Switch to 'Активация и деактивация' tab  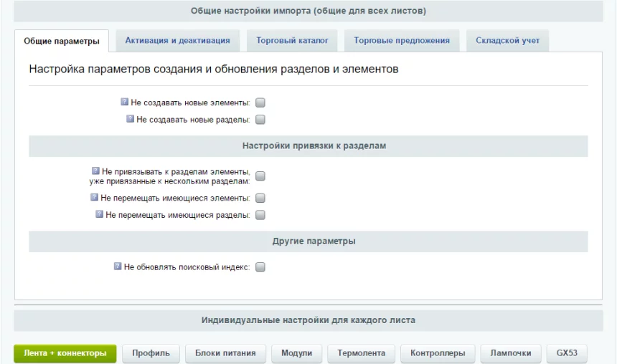pyautogui.click(x=177, y=41)
